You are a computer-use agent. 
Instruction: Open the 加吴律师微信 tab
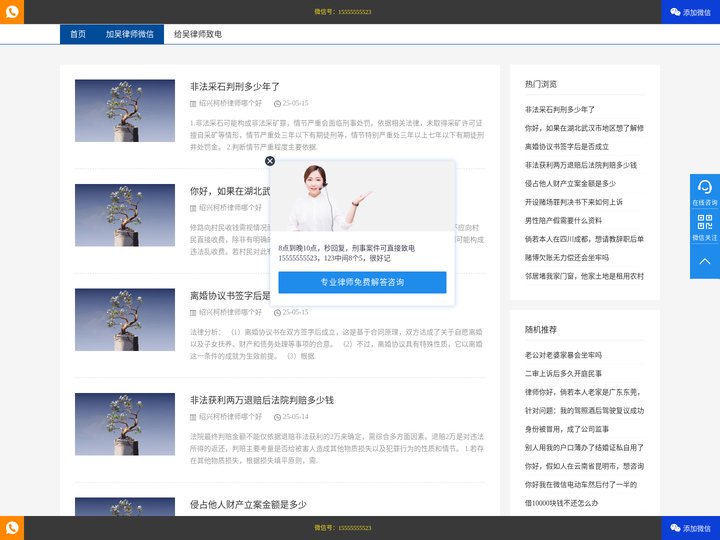coord(129,34)
